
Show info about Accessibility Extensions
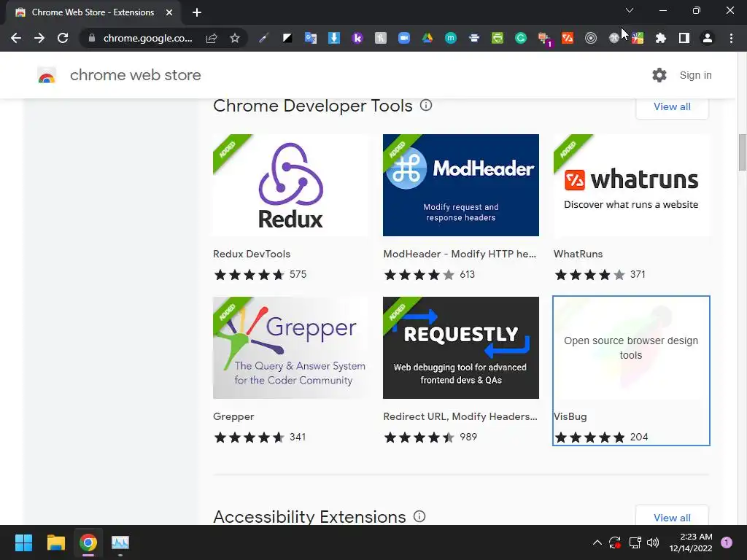tap(419, 516)
